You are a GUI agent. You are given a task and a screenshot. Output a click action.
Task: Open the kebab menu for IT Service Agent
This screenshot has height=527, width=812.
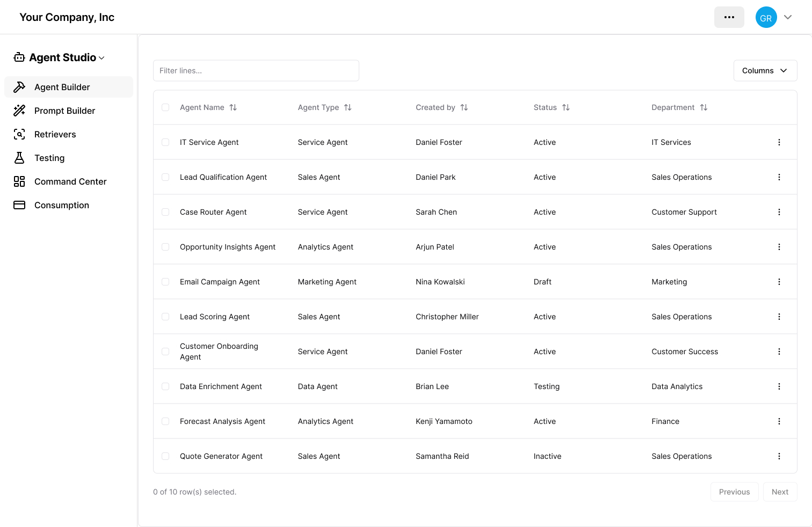779,142
